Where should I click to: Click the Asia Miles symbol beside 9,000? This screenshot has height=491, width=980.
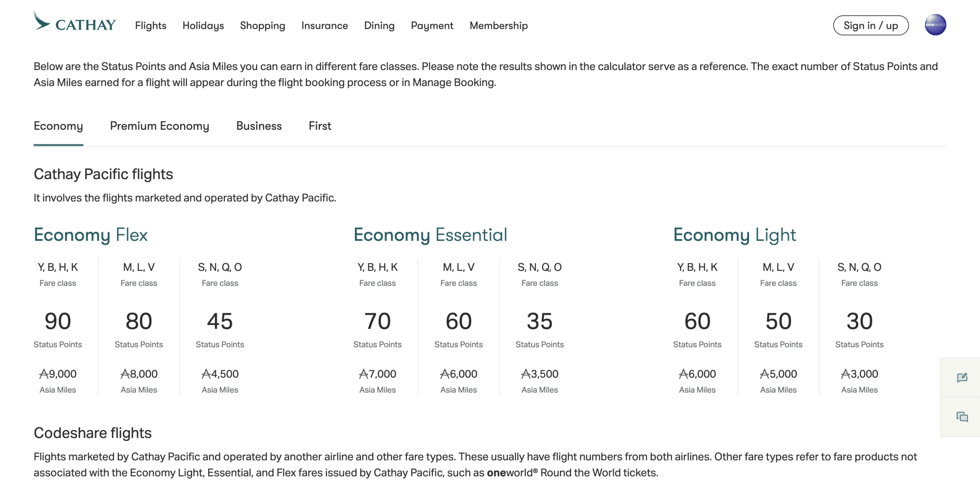(x=44, y=374)
